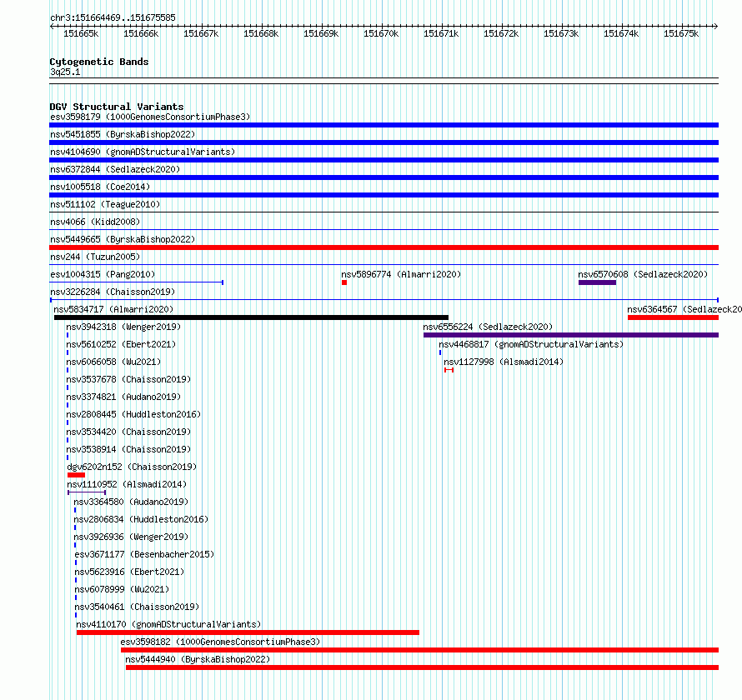Select the chr3:151664469..151675585 region label

113,18
